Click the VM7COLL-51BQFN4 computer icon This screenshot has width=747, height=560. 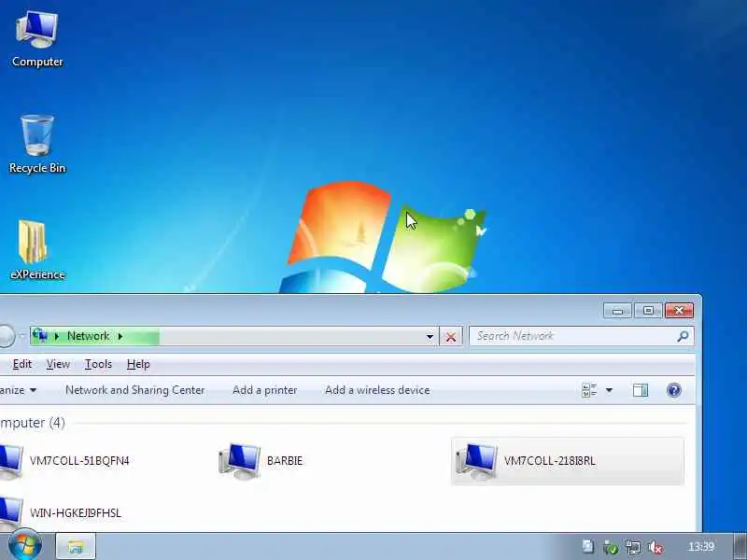coord(10,461)
